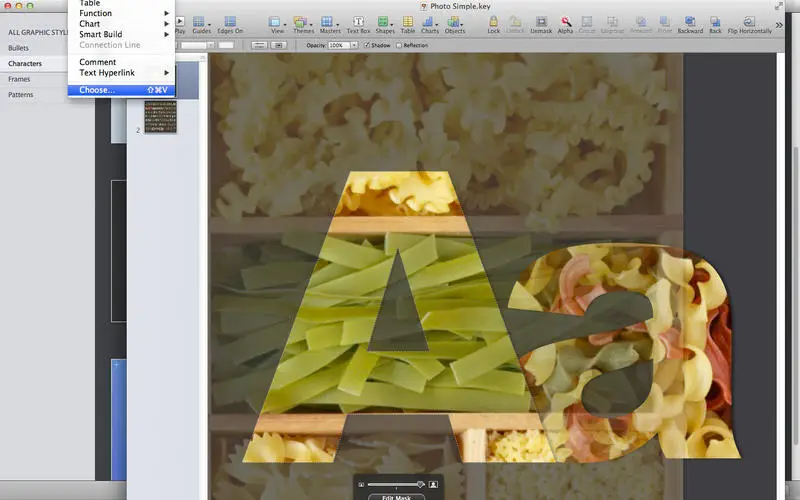Click the ALL GRAPHIC STYLES heading
The image size is (800, 500).
pyautogui.click(x=37, y=32)
